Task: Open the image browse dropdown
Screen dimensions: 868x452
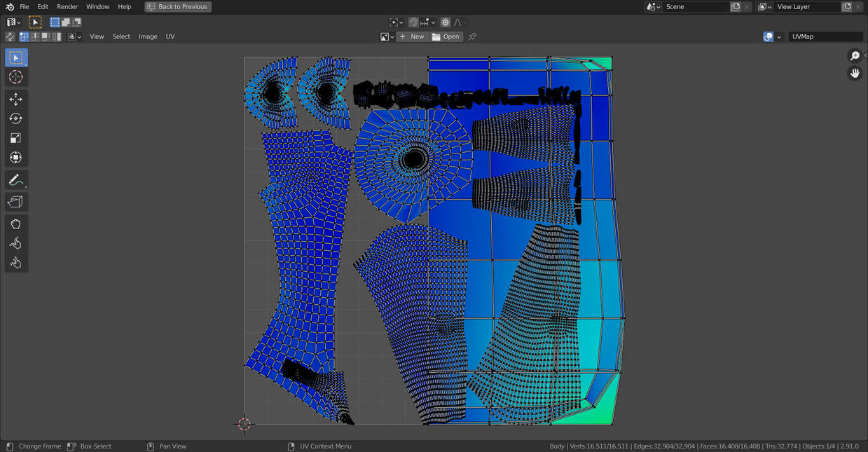Action: click(387, 36)
